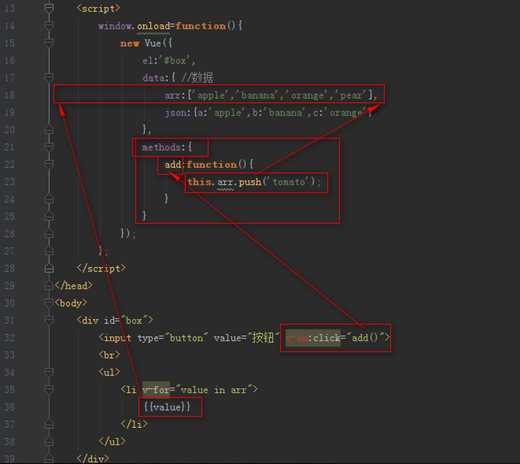
Task: Collapse the li v-for fold on line 35
Action: click(49, 389)
